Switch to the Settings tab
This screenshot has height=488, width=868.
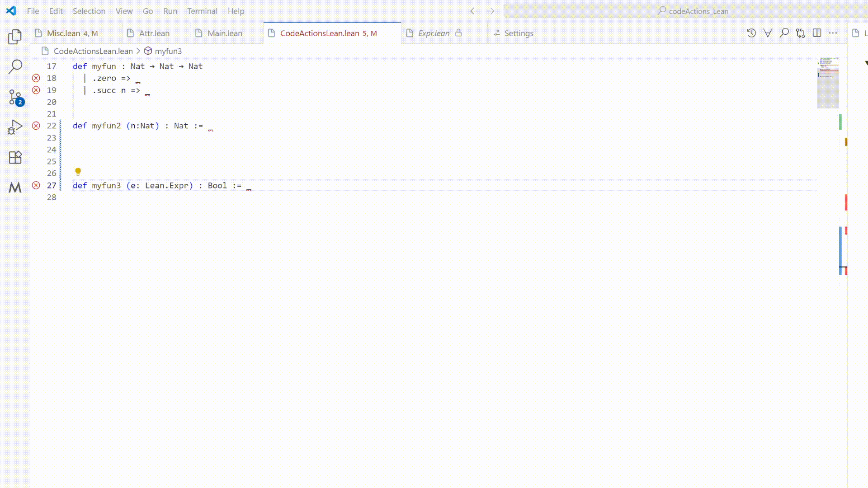point(519,33)
